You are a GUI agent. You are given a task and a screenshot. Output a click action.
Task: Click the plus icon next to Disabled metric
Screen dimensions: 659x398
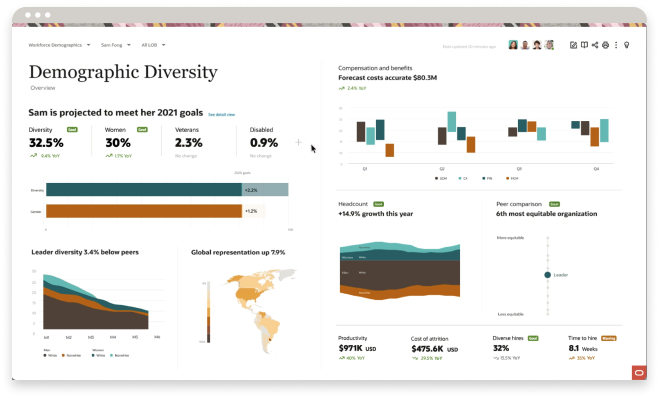pos(298,142)
